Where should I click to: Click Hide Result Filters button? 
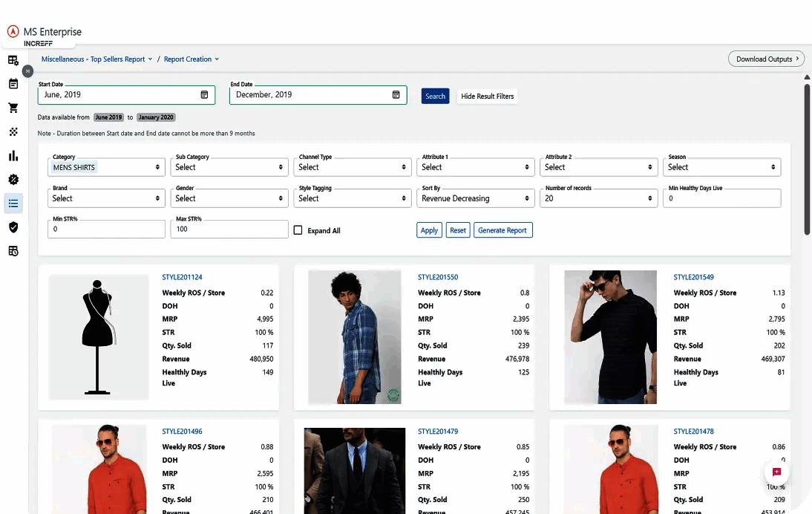(x=488, y=96)
